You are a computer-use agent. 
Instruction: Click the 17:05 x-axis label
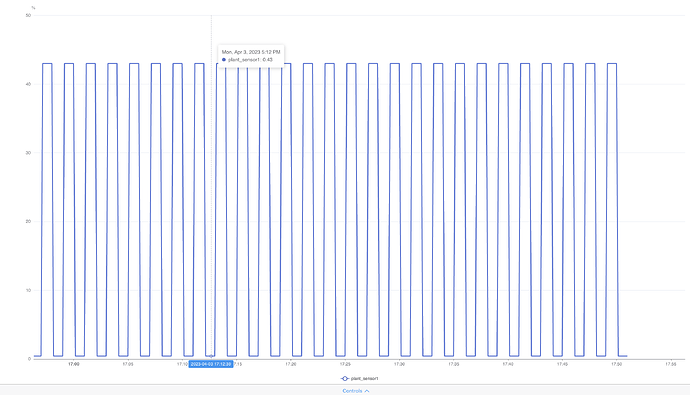(128, 364)
